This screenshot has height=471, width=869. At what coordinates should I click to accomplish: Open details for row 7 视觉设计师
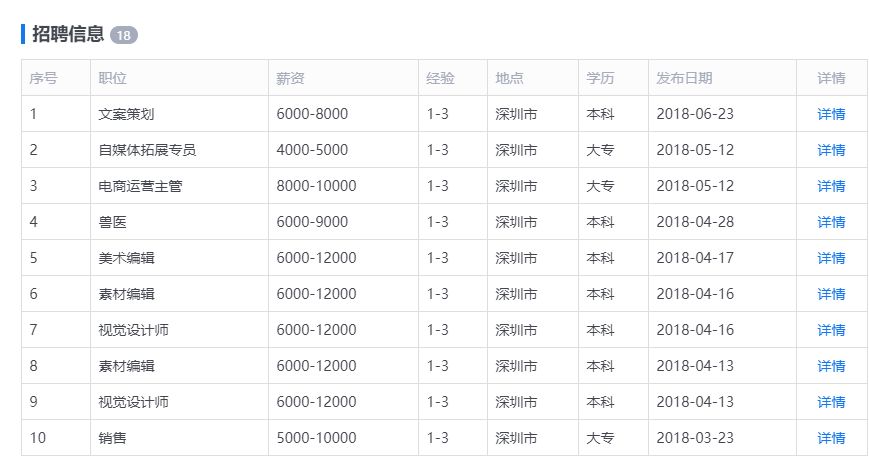(x=831, y=330)
